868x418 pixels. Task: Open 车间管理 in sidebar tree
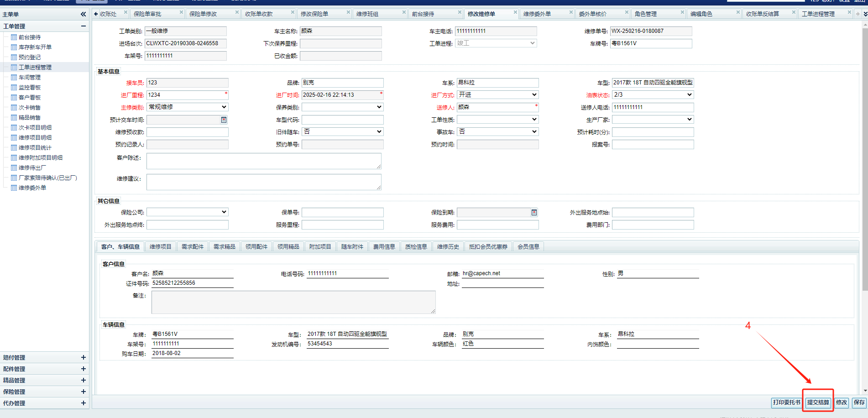tap(29, 78)
